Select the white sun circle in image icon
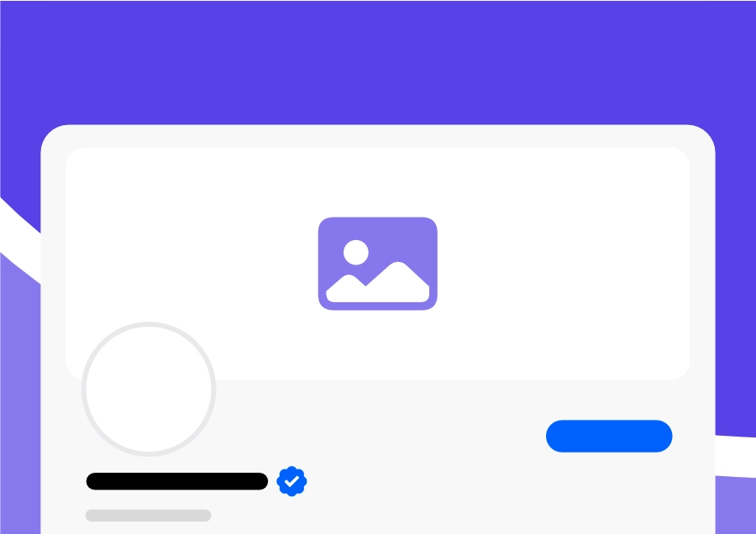The height and width of the screenshot is (534, 756). point(356,252)
